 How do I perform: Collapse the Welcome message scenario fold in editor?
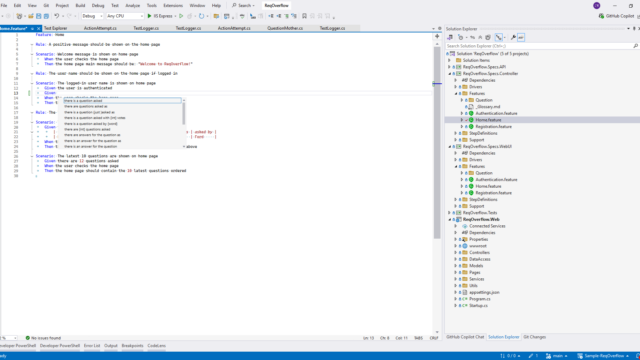pyautogui.click(x=32, y=54)
